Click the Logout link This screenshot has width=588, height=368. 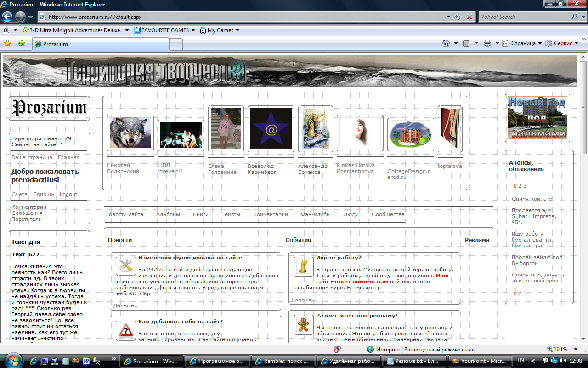point(68,194)
